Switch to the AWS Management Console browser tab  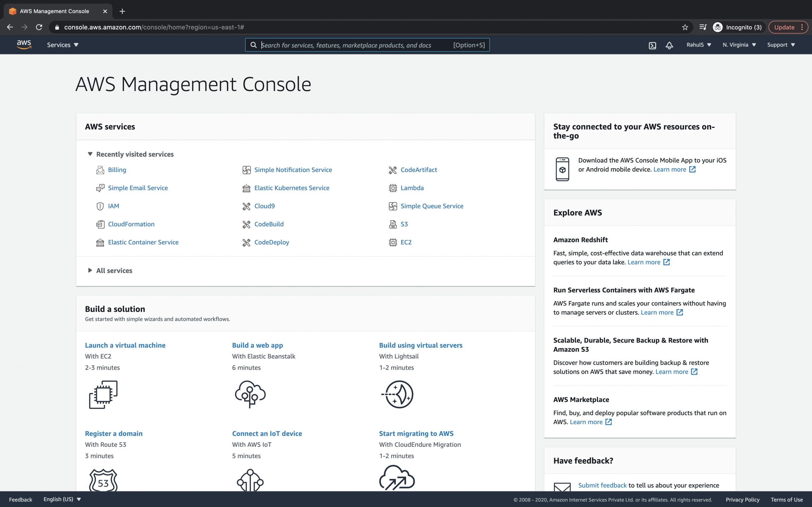(x=54, y=11)
